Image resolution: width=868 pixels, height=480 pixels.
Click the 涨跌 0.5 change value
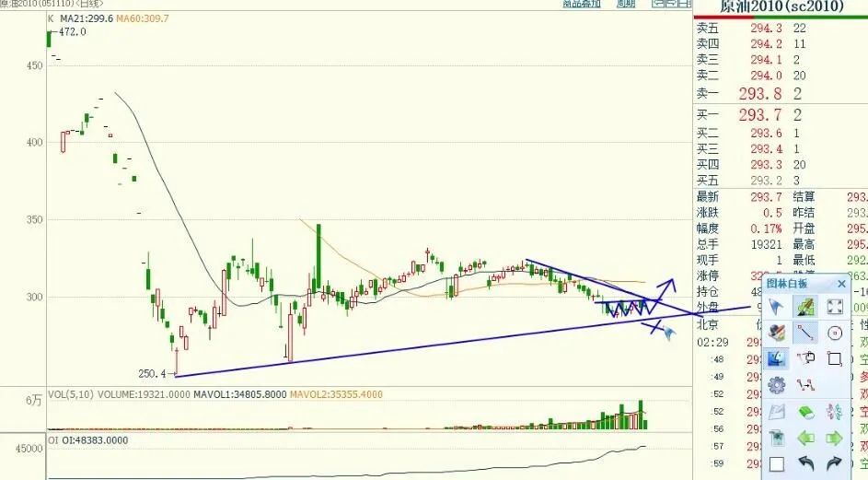pos(772,213)
